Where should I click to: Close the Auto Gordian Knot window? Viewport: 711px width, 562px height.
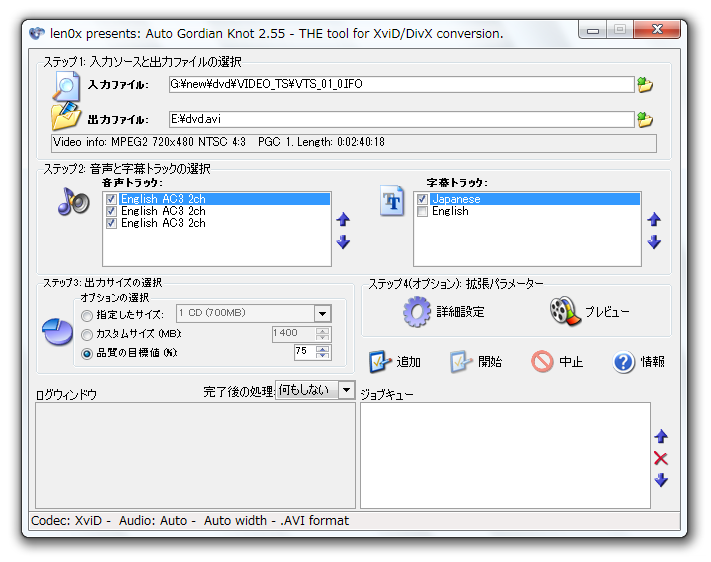tap(657, 30)
